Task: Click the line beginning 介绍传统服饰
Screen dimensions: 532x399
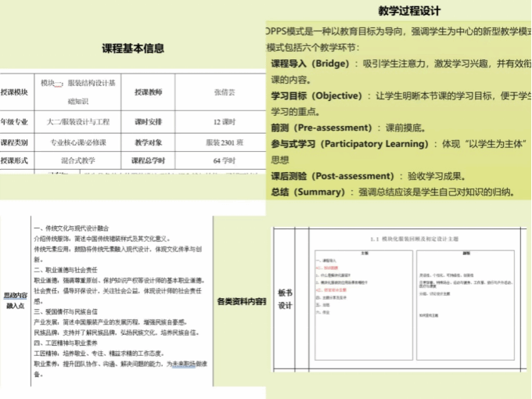Action: click(102, 239)
